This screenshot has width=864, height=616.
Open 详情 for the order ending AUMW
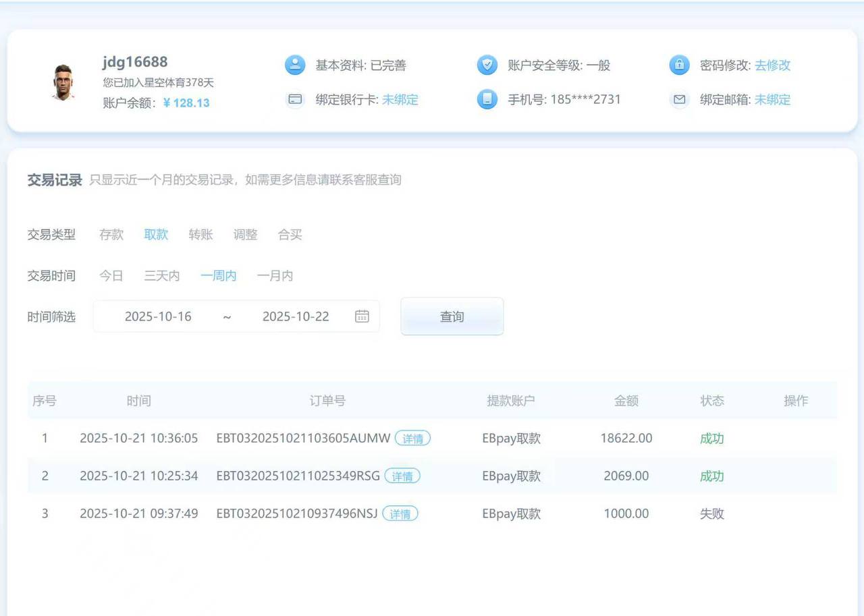pos(412,439)
